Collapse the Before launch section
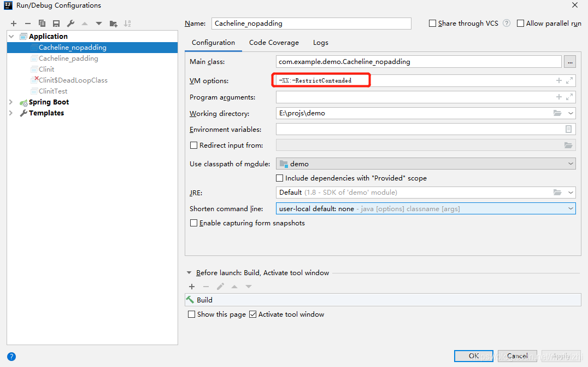 pyautogui.click(x=189, y=273)
